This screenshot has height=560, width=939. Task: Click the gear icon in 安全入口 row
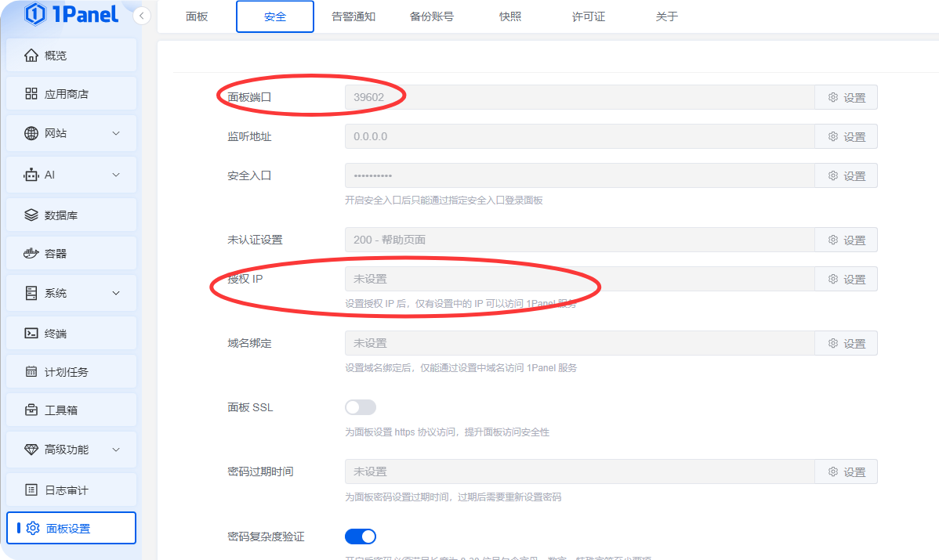(x=833, y=175)
